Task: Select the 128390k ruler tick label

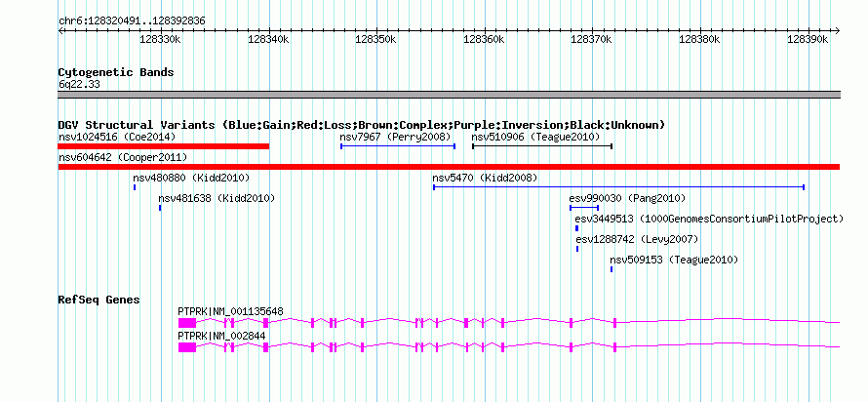Action: click(x=808, y=39)
